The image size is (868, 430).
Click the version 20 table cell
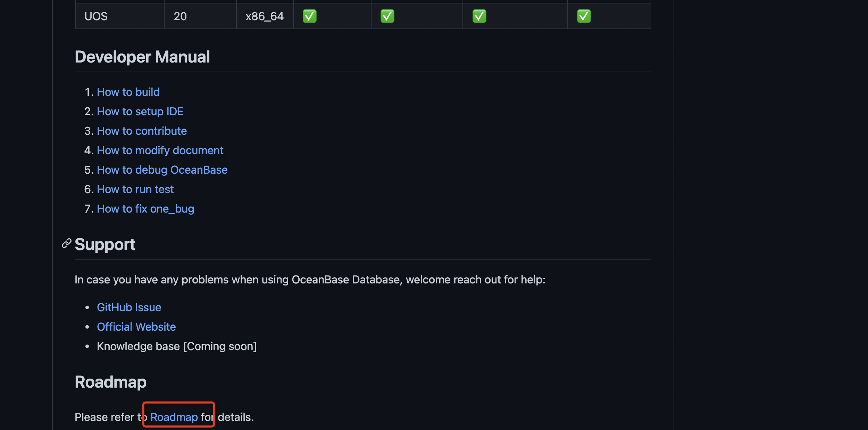(200, 16)
